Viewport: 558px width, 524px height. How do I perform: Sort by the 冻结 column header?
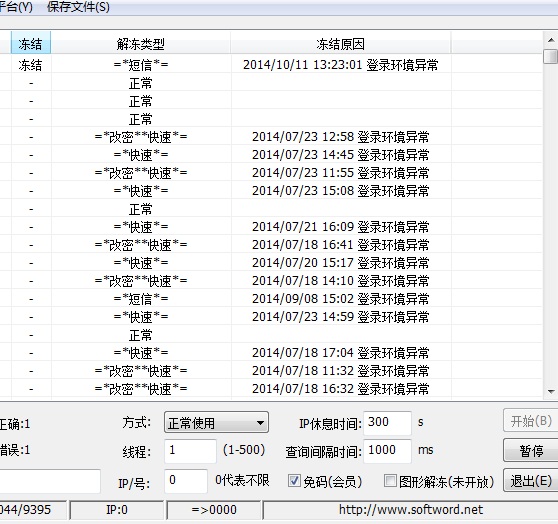click(31, 43)
